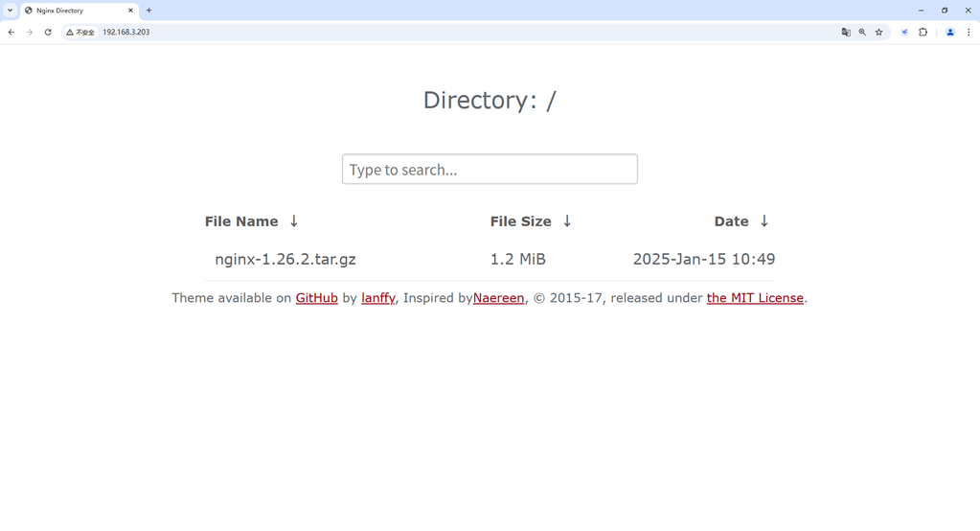Image resolution: width=980 pixels, height=531 pixels.
Task: Click the browser forward arrow
Action: click(30, 32)
